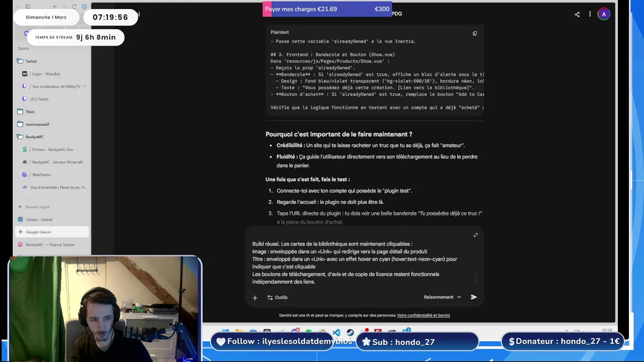Click 'Pourquoi c'est important de le faire maintenant ?' heading
644x362 pixels.
point(339,134)
